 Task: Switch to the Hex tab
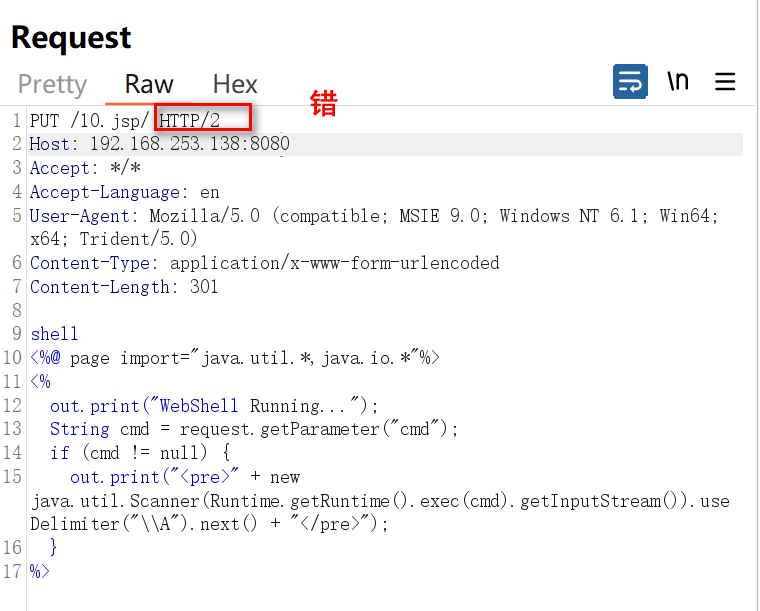click(x=235, y=84)
